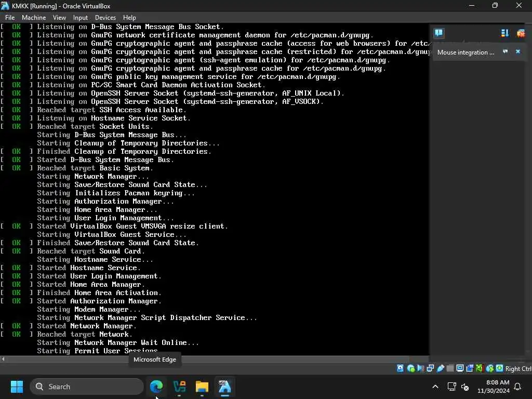The width and height of the screenshot is (532, 399).
Task: Click the delete finished notifications icon
Action: 521,33
